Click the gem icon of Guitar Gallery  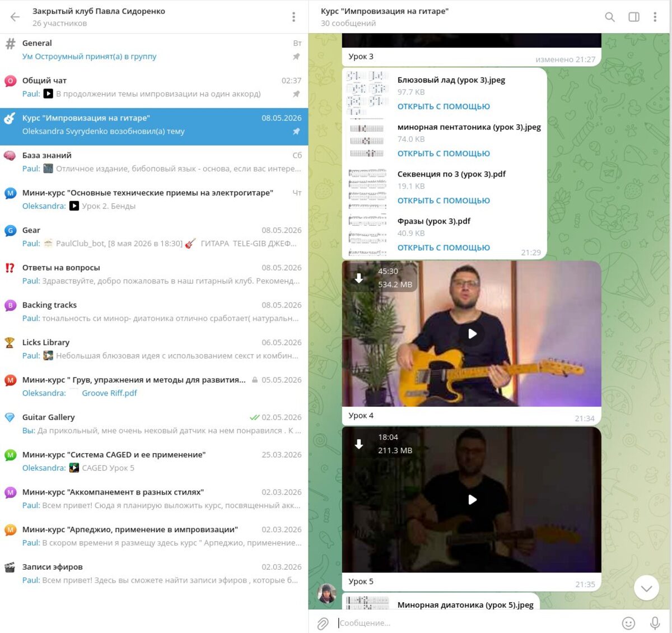pyautogui.click(x=10, y=417)
